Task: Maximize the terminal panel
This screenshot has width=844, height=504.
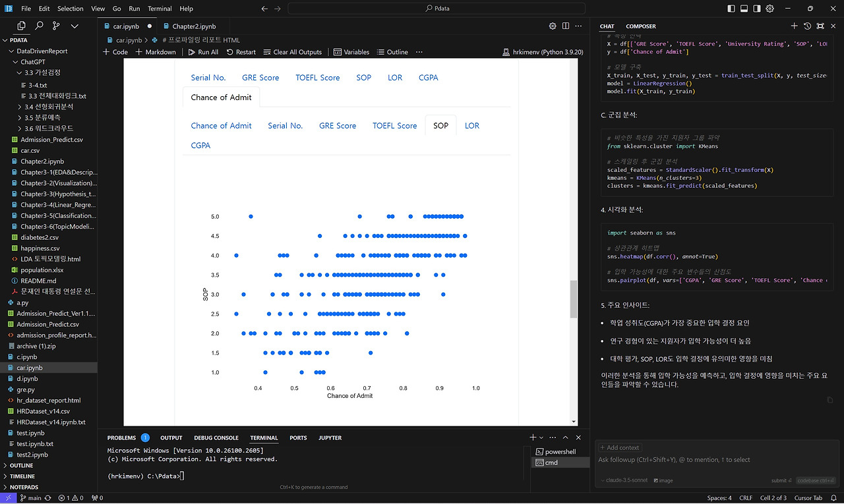Action: tap(566, 437)
